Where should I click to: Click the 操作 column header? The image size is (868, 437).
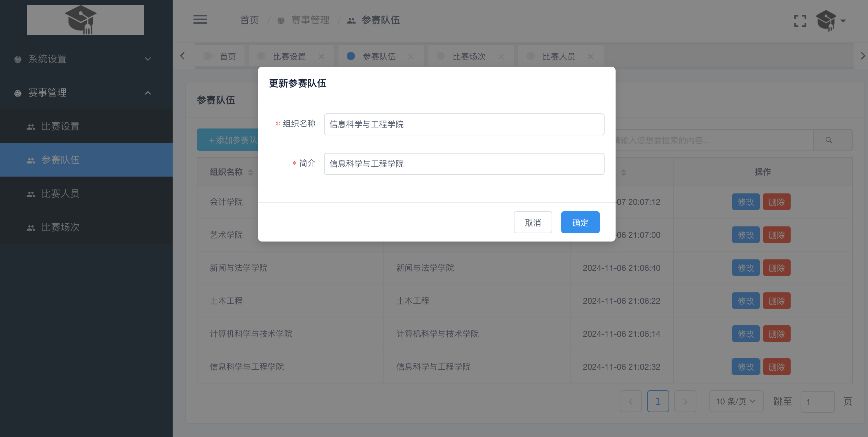tap(762, 172)
